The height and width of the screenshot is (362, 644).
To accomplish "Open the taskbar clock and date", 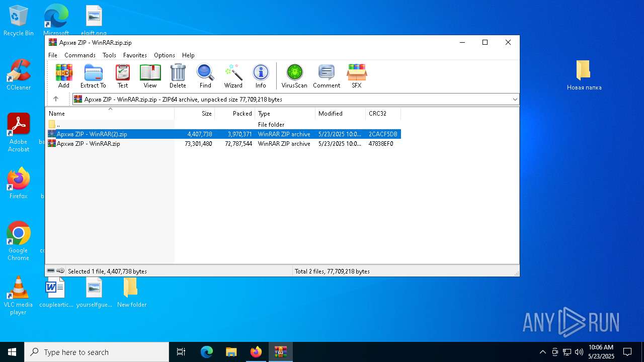I will coord(601,352).
